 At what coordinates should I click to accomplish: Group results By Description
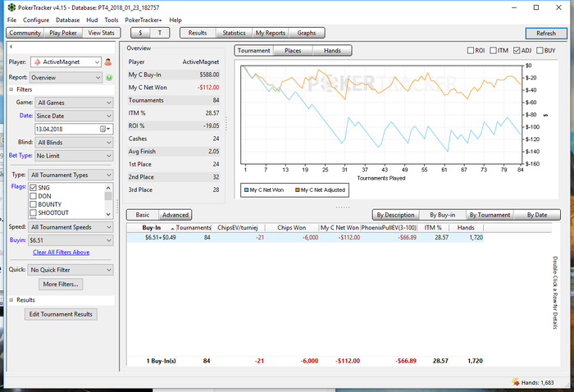click(x=396, y=215)
